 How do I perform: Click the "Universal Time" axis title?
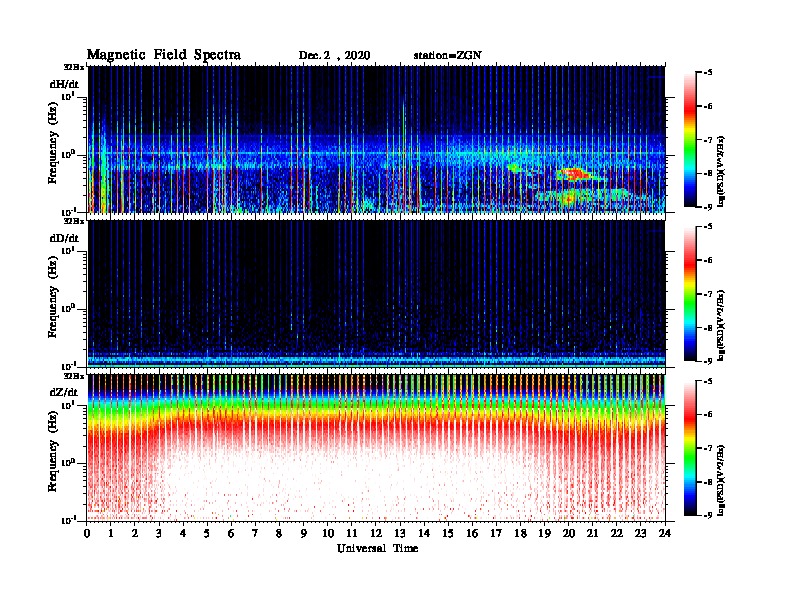[x=377, y=548]
